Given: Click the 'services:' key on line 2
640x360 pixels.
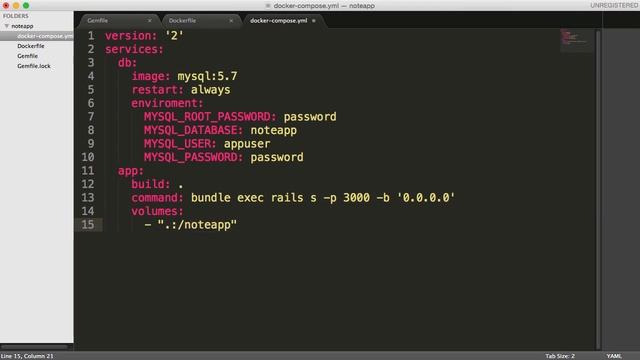Looking at the screenshot, I should click(134, 49).
